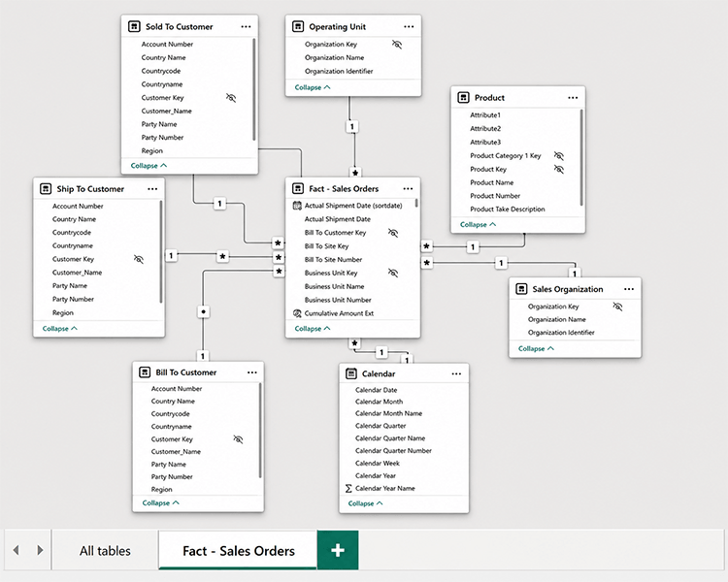Image resolution: width=728 pixels, height=582 pixels.
Task: Collapse the Sales Organization table
Action: (x=536, y=348)
